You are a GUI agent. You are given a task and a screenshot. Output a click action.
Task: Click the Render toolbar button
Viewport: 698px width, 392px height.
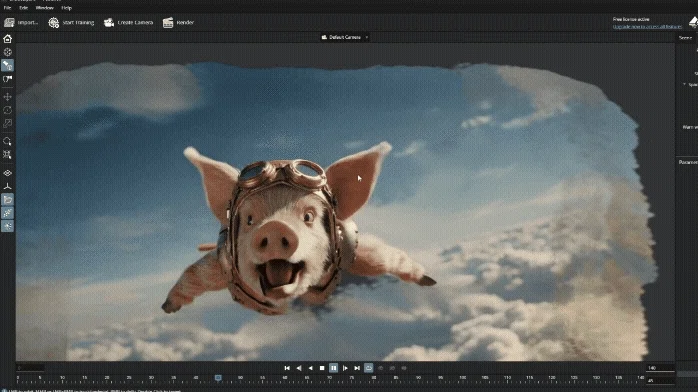(x=178, y=22)
